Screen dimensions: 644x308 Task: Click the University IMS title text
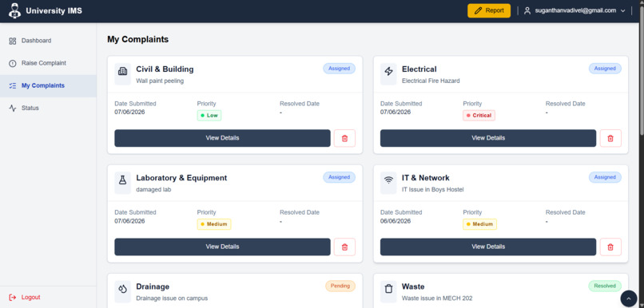[x=54, y=11]
